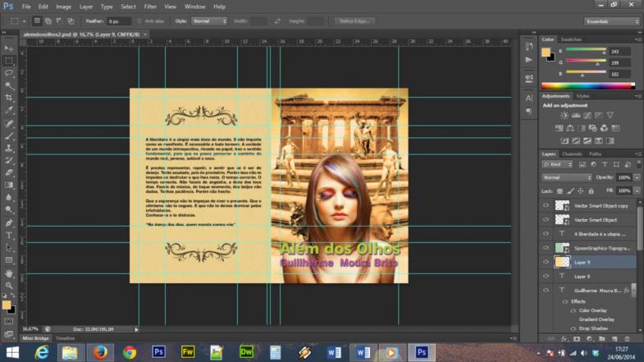This screenshot has width=644, height=362.
Task: Toggle visibility of Vector Smart Object copy
Action: click(546, 206)
